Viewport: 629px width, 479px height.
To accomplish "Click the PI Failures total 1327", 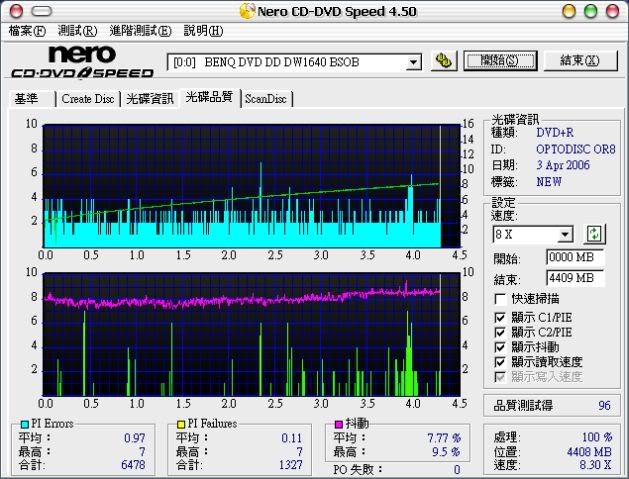I will point(291,465).
